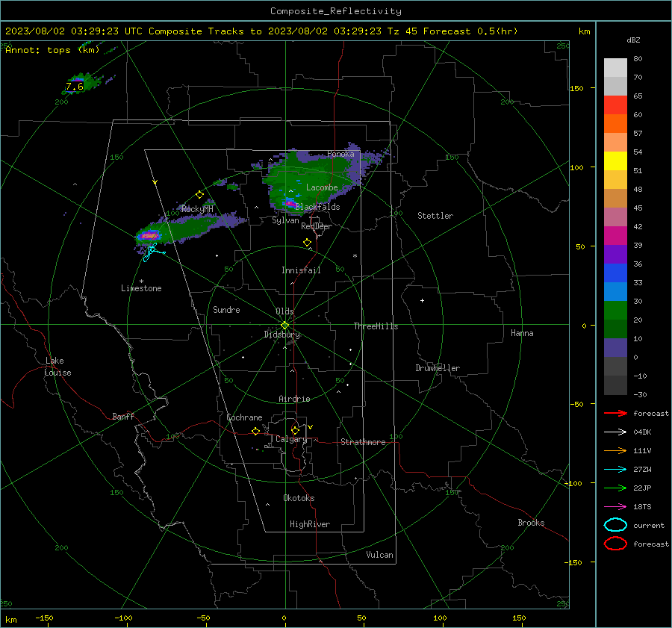Click the Blackfalds city label
The height and width of the screenshot is (628, 672).
click(317, 207)
